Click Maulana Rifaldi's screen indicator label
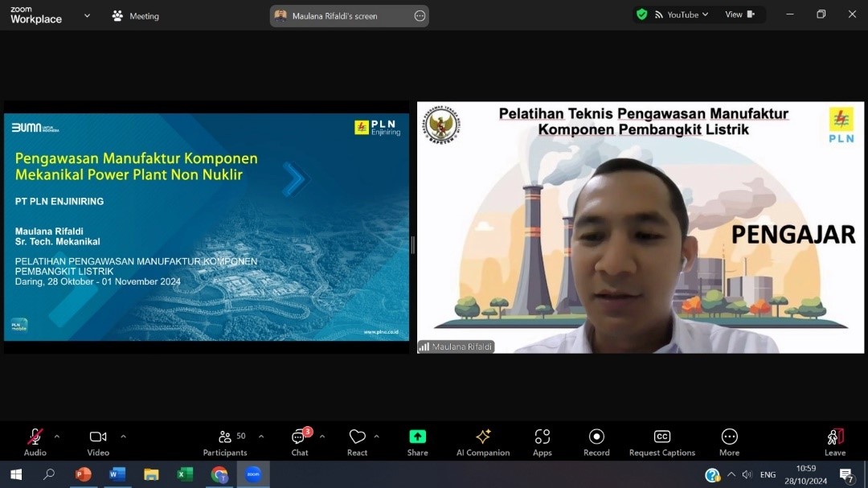The image size is (868, 488). 335,16
